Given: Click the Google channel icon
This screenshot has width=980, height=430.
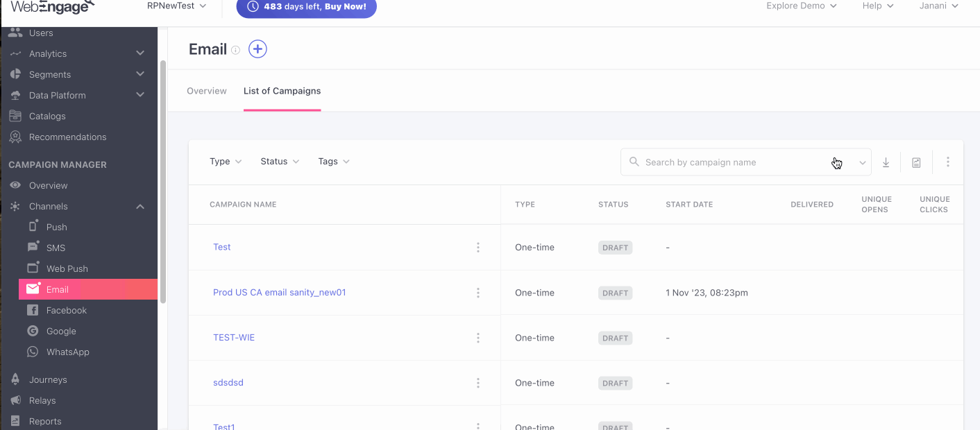Looking at the screenshot, I should point(33,331).
